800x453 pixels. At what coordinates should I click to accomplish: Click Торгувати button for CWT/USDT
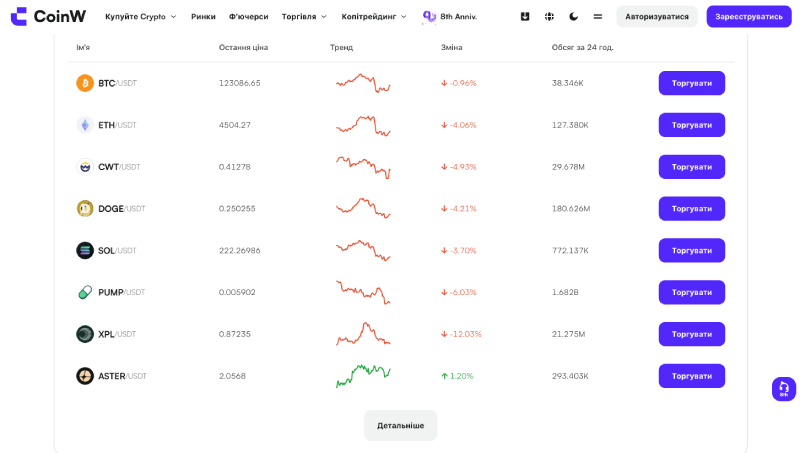click(691, 167)
